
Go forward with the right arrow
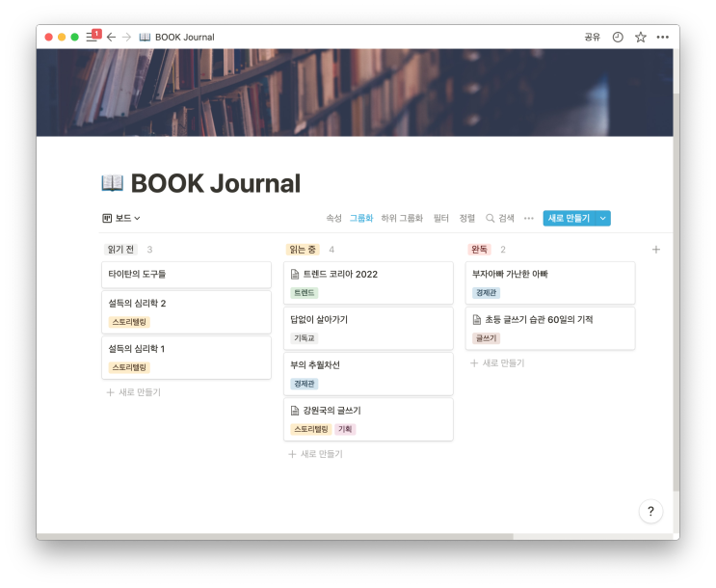tap(127, 37)
